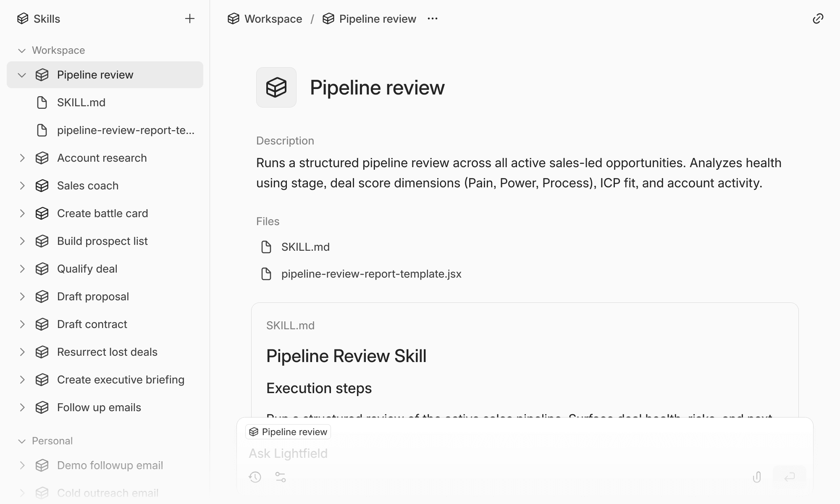Viewport: 840px width, 504px height.
Task: Select the Draft proposal skill
Action: point(93,297)
